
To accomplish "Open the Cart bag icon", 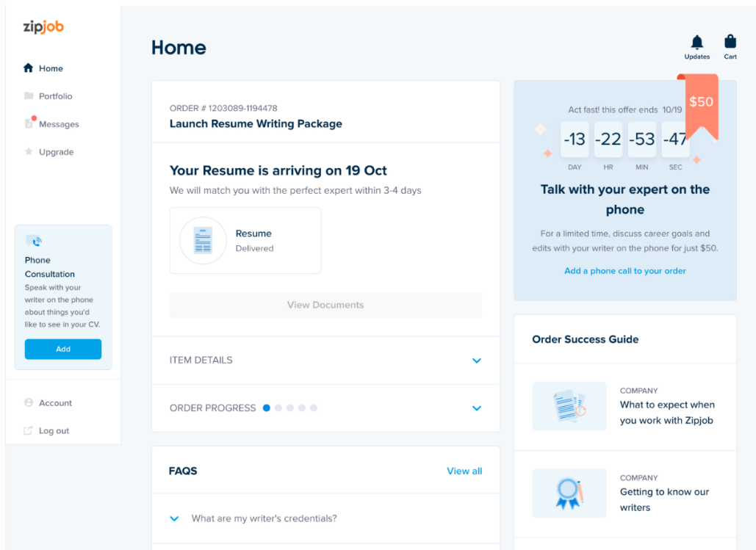I will coord(730,41).
